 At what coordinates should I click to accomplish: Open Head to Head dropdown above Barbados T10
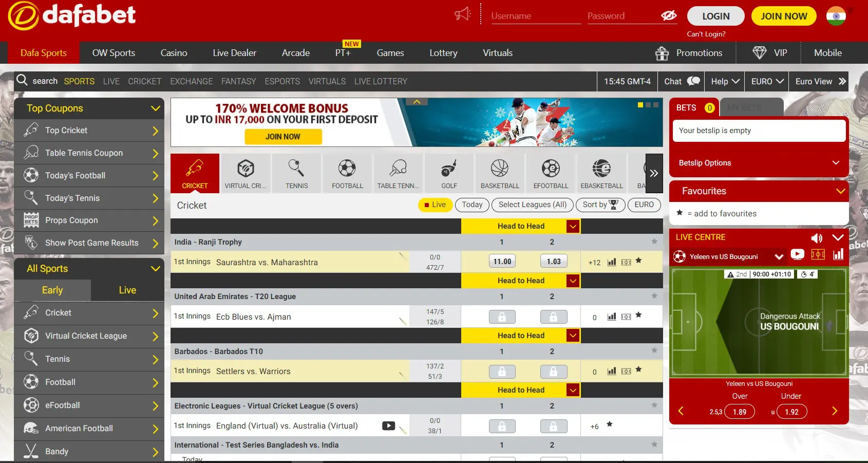pyautogui.click(x=573, y=336)
